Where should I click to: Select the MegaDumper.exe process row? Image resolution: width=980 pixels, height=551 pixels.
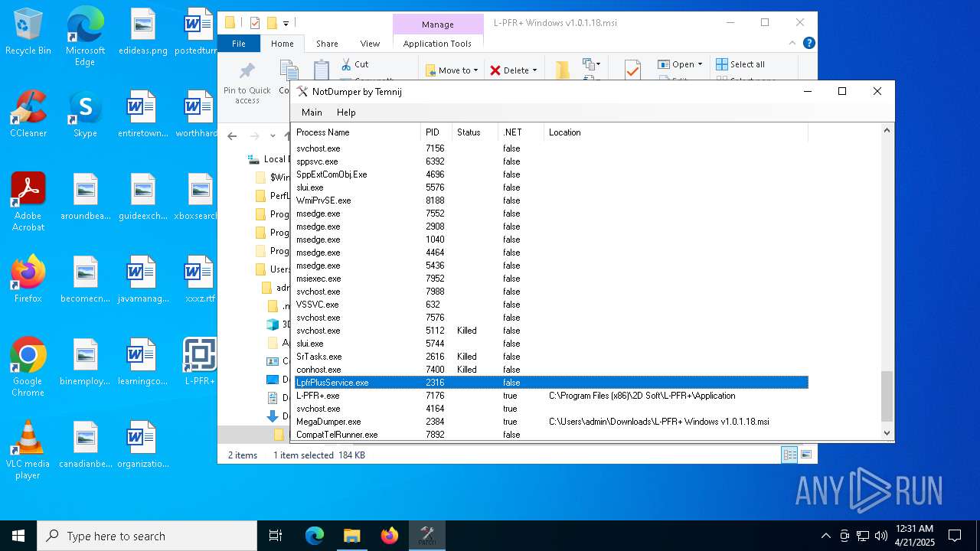click(551, 422)
